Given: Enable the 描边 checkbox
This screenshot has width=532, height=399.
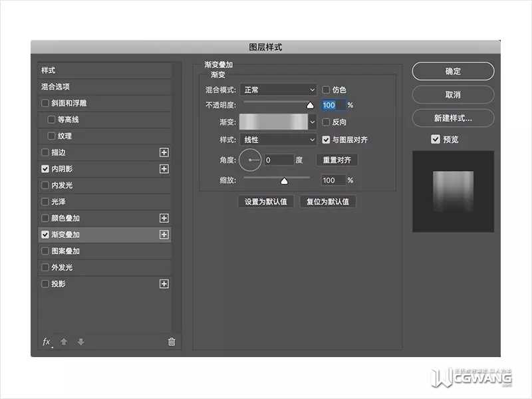Looking at the screenshot, I should click(45, 152).
